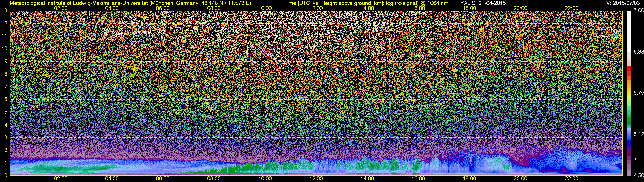Click the 7.00 colorbar maximum value
Viewport: 644px width, 182px height.
pyautogui.click(x=639, y=10)
